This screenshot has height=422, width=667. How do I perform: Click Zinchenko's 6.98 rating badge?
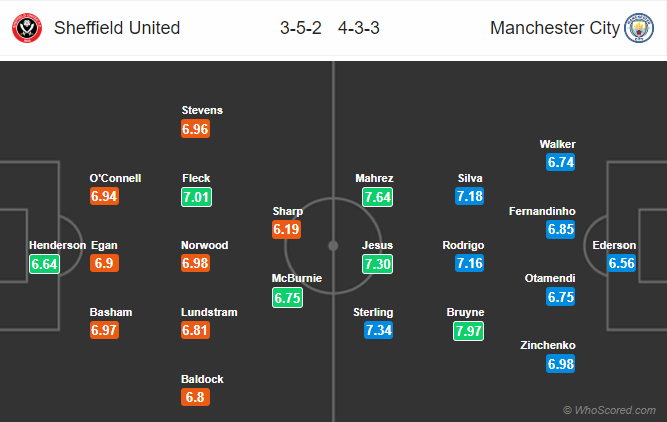pyautogui.click(x=561, y=364)
